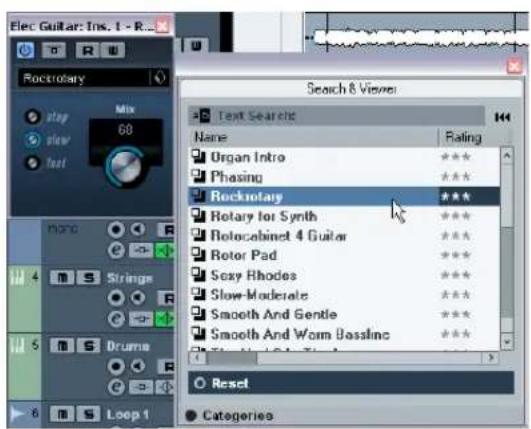Enable the R read automation button in the effect panel

(87, 50)
